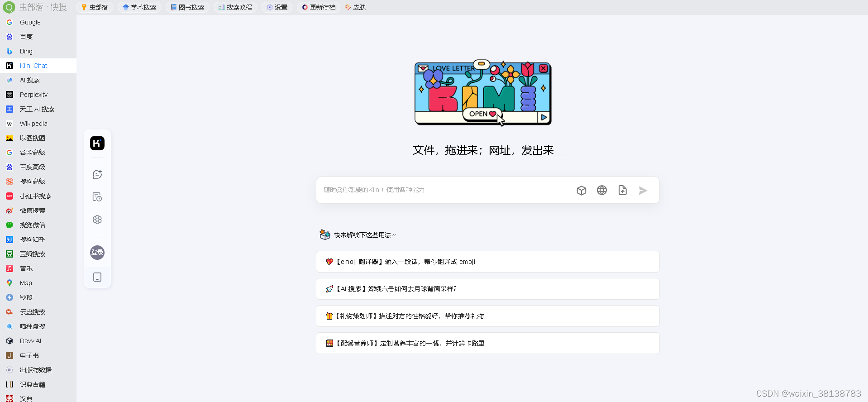Image resolution: width=868 pixels, height=402 pixels.
Task: Open Map from the sidebar
Action: pos(38,283)
